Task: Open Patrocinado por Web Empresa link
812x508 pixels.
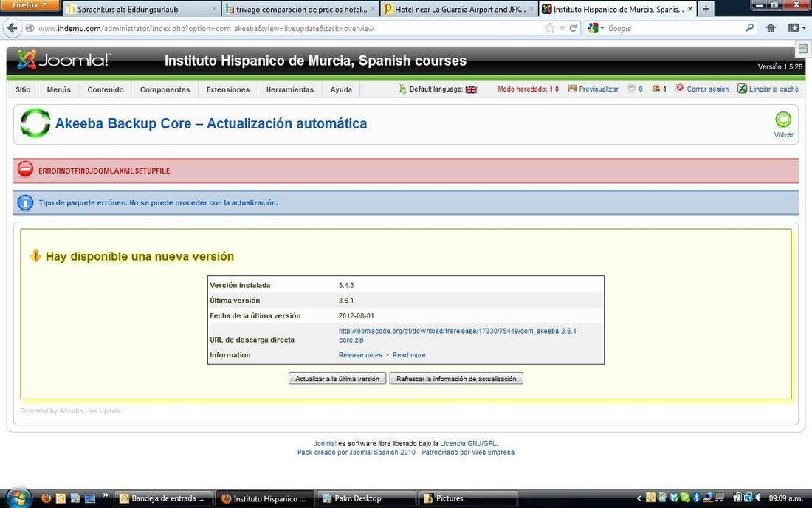Action: click(467, 452)
